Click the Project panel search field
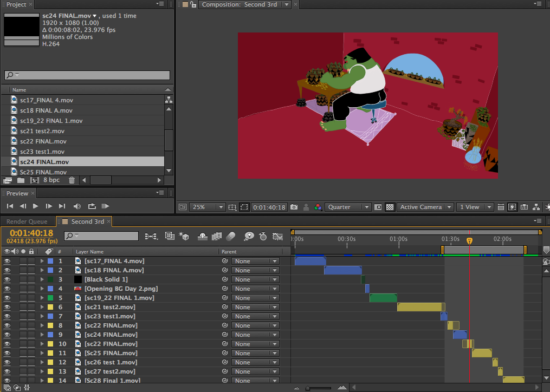Image resolution: width=550 pixels, height=392 pixels. click(x=87, y=75)
